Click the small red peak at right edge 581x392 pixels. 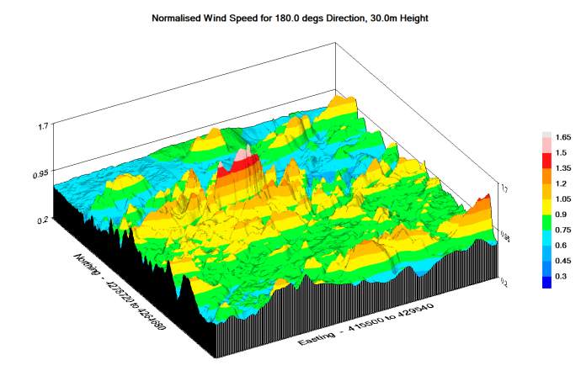point(485,199)
